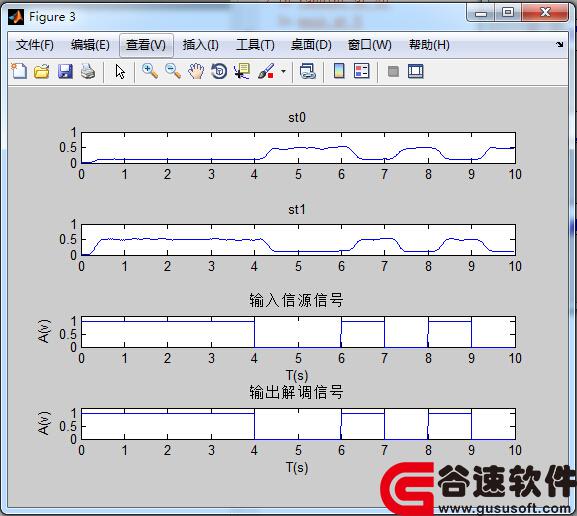Activate the Zoom Out magnifier tool
577x516 pixels.
coord(173,71)
